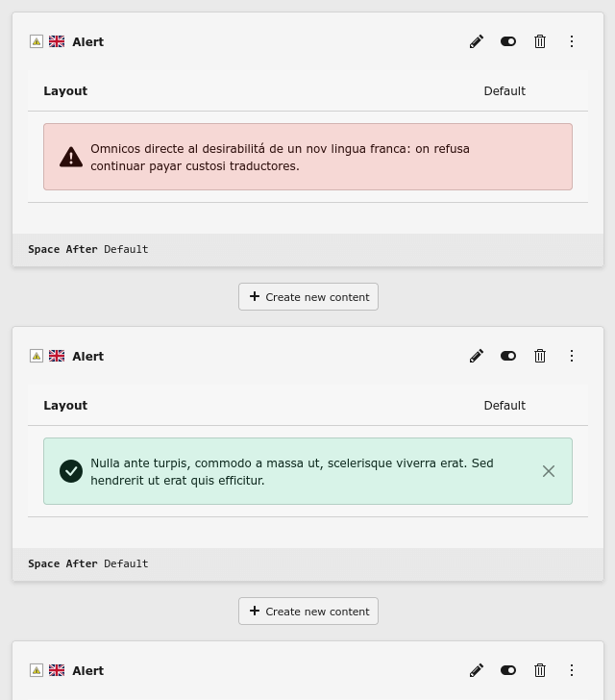Create new content below the first Alert
The height and width of the screenshot is (700, 615).
[308, 297]
